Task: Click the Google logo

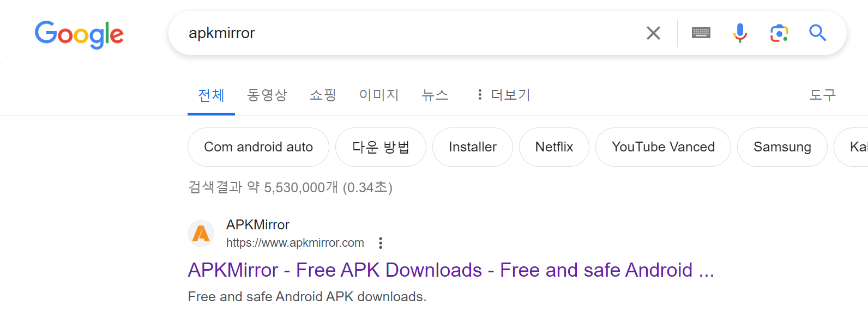Action: pos(79,34)
